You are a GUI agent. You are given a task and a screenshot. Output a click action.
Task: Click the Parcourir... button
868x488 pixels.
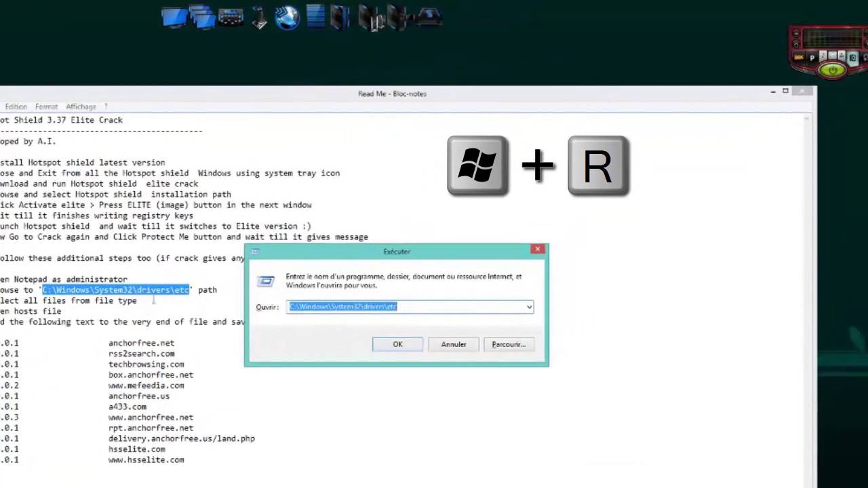tap(509, 344)
